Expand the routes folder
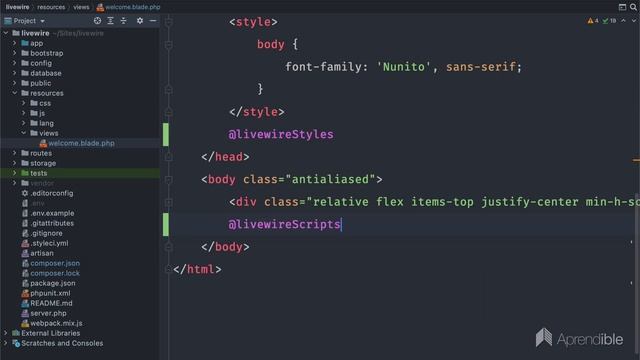Image resolution: width=640 pixels, height=360 pixels. pos(15,153)
